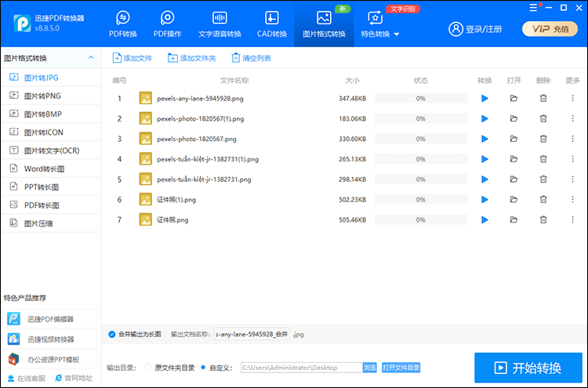Viewport: 588px width, 388px height.
Task: Select Word转长图 in sidebar
Action: coord(51,169)
